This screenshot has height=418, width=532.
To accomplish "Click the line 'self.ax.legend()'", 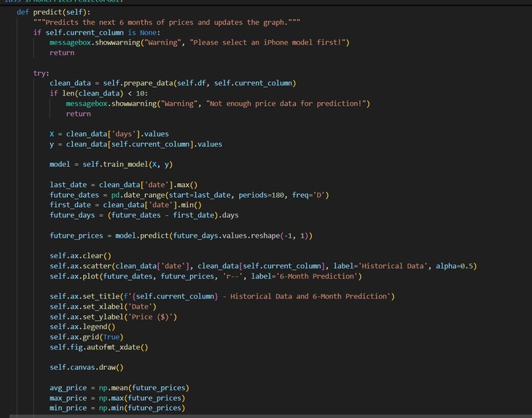I will pos(82,327).
